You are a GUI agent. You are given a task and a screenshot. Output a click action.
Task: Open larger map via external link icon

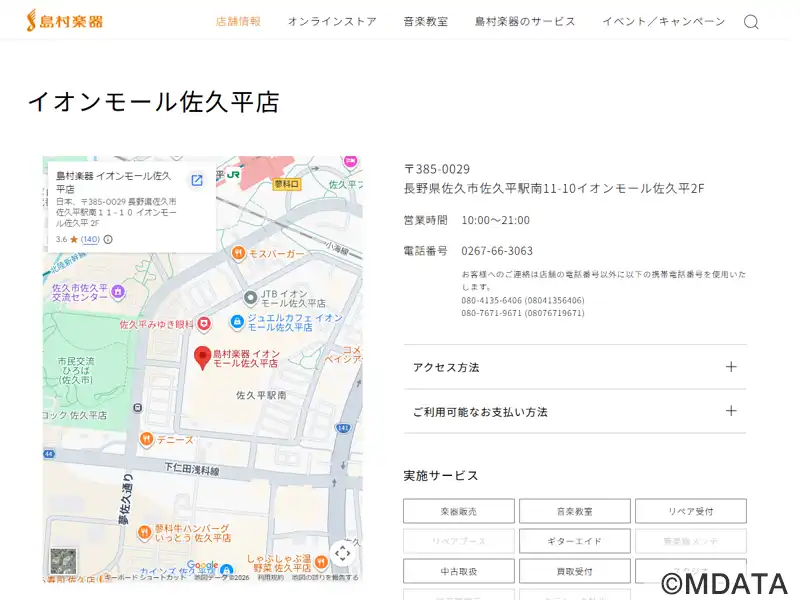(x=197, y=180)
